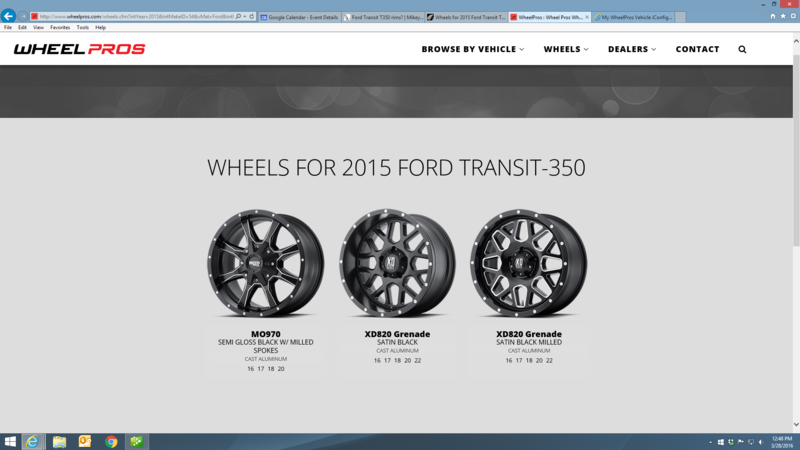
Task: Close the WheelPros browser tab
Action: 587,17
